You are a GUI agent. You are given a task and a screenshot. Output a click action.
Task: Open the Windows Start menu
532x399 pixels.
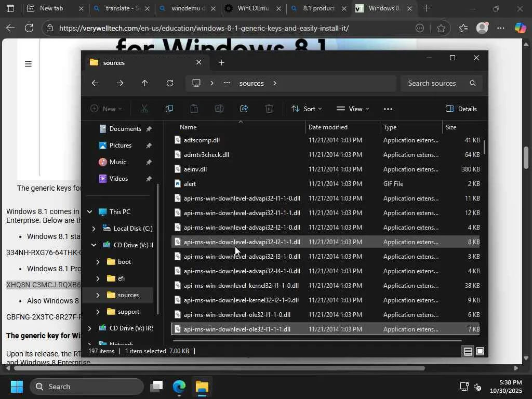17,387
